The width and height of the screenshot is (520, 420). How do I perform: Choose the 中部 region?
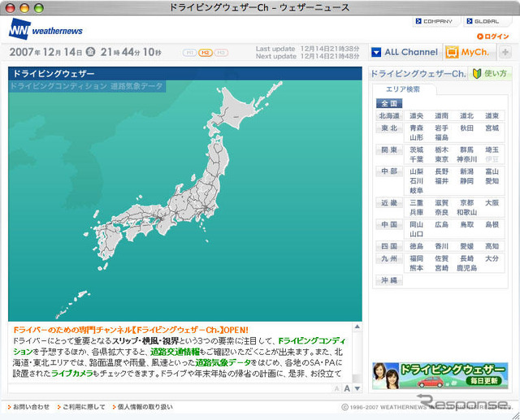click(x=389, y=171)
